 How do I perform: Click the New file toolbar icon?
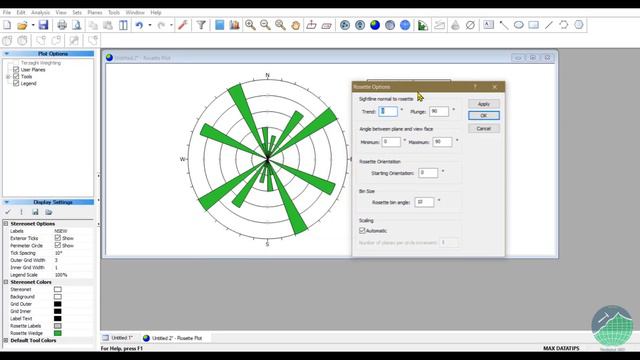point(7,25)
